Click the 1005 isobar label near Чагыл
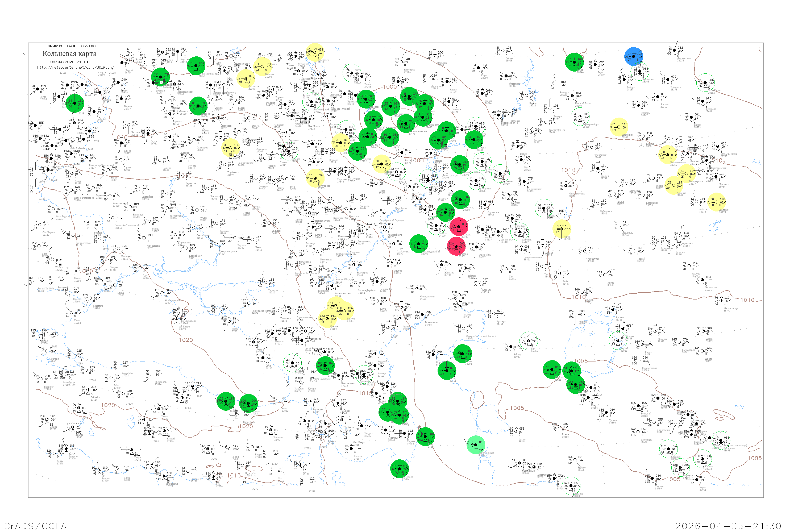Image resolution: width=798 pixels, height=532 pixels. [517, 408]
